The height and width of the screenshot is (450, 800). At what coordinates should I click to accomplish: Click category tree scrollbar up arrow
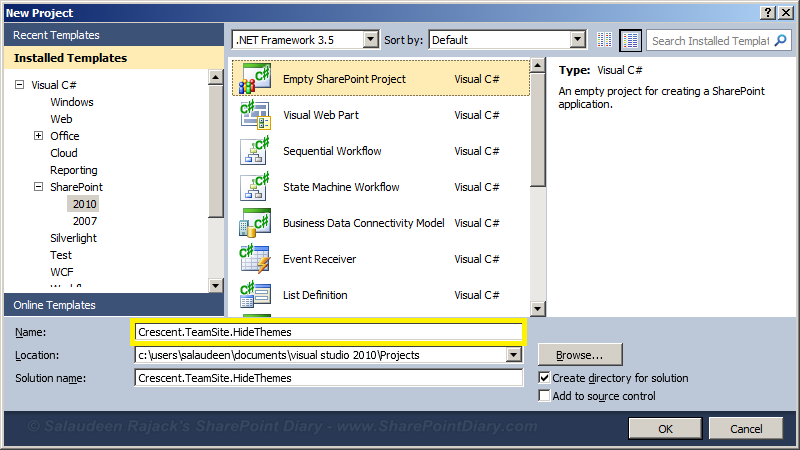coord(216,77)
